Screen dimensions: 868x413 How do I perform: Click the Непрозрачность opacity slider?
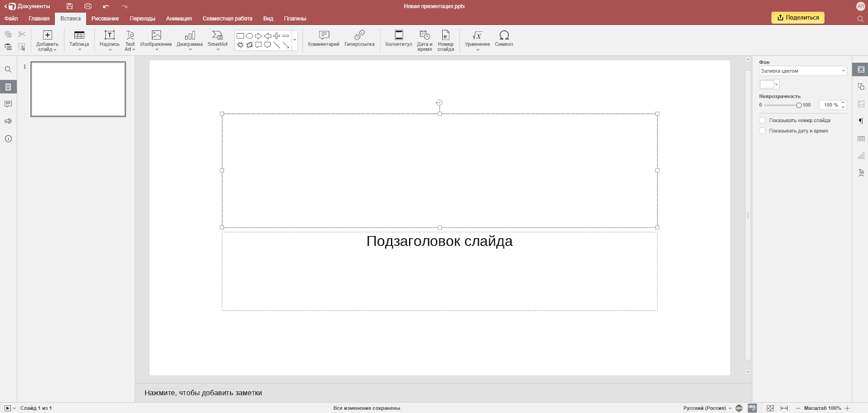[781, 105]
